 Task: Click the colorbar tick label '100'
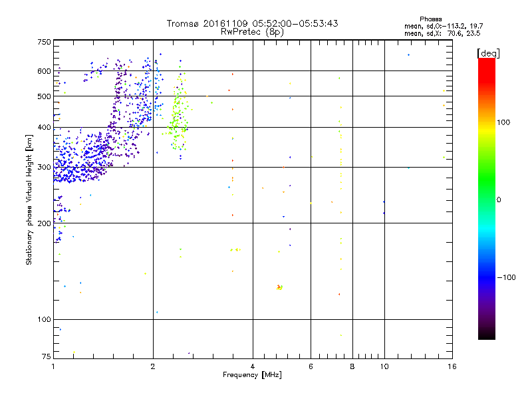[x=503, y=122]
